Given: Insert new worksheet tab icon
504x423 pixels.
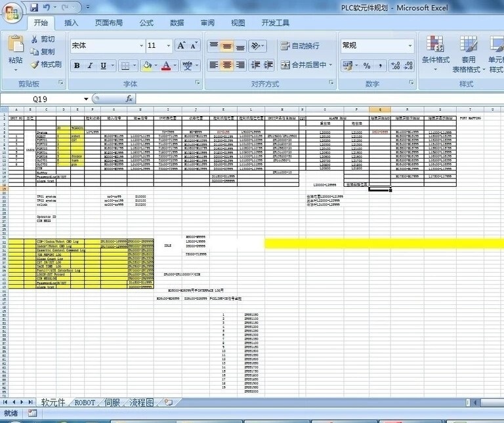Looking at the screenshot, I should tap(169, 403).
